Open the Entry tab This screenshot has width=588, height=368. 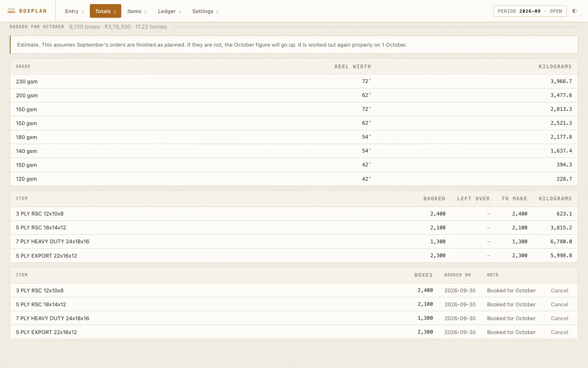coord(74,11)
